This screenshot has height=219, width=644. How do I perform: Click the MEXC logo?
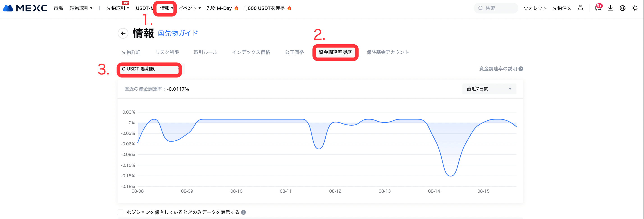(x=25, y=8)
